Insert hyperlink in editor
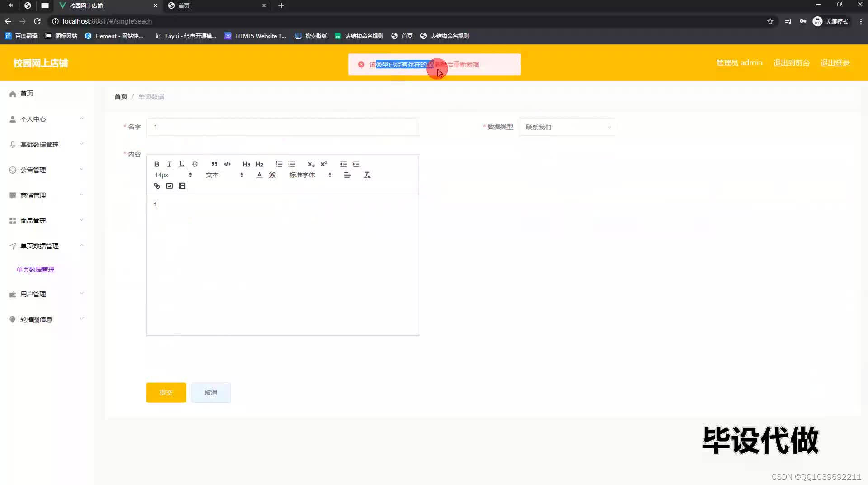 [156, 186]
